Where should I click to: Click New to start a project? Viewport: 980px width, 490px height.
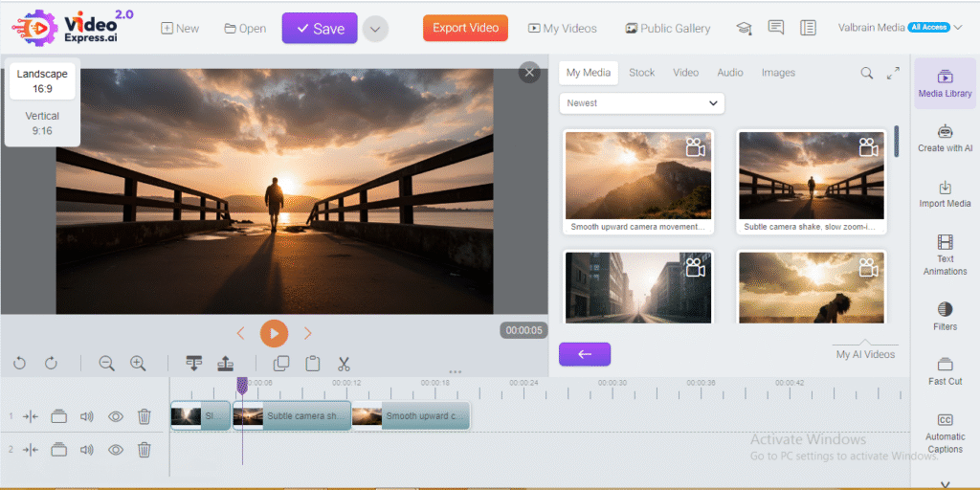180,29
